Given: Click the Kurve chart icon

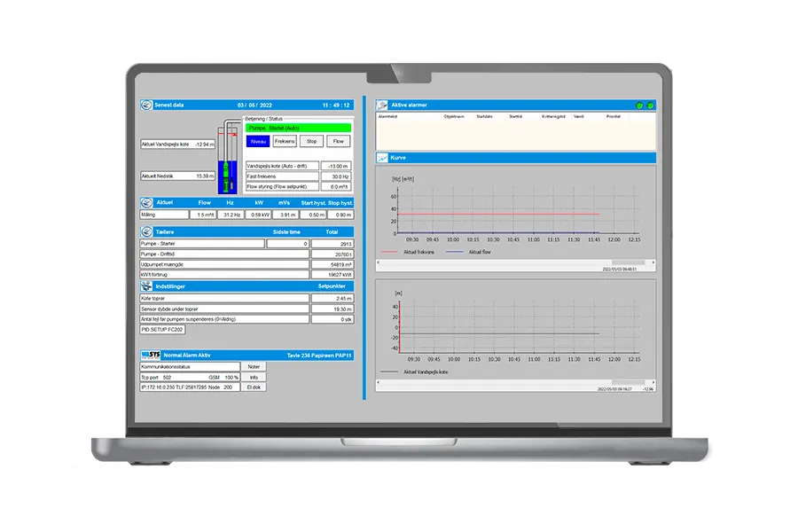Looking at the screenshot, I should tap(381, 158).
